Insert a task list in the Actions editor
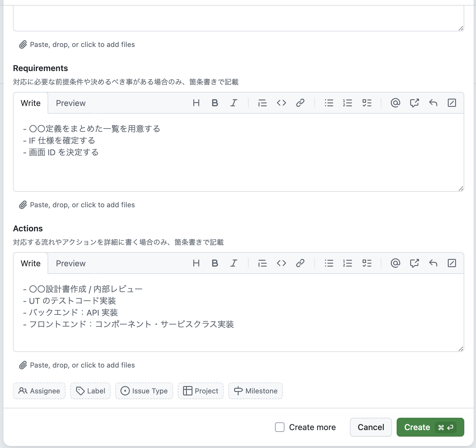Image resolution: width=476 pixels, height=448 pixels. pos(366,263)
